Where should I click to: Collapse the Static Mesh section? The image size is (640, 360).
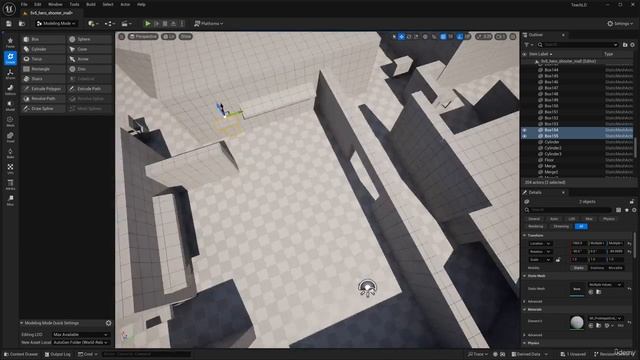point(524,276)
